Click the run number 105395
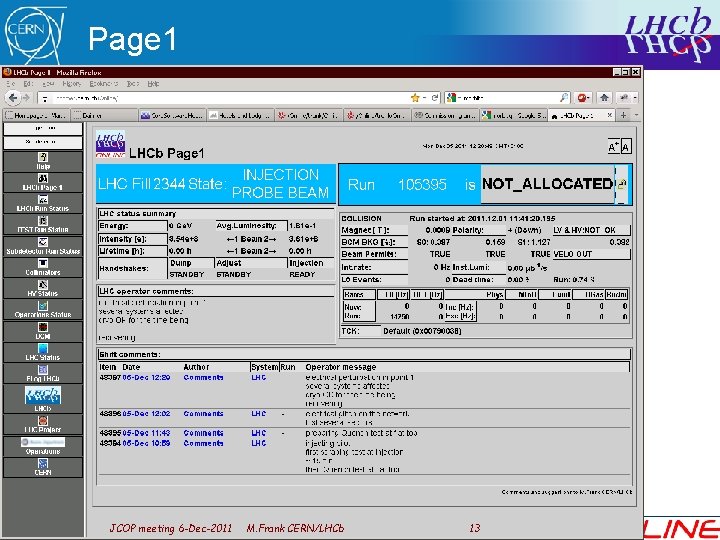720x540 pixels. pyautogui.click(x=422, y=185)
